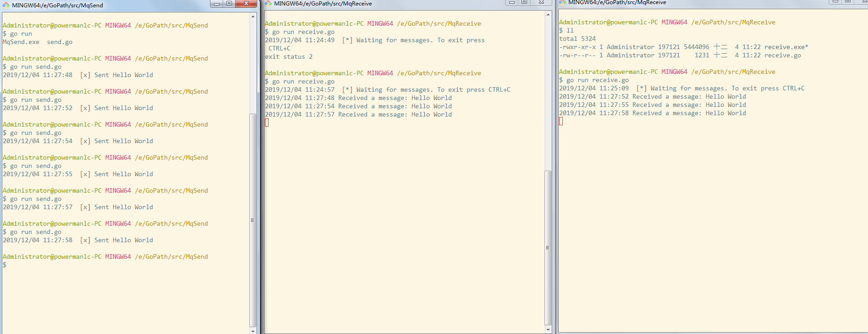Click the '11:27:57 [x] Sent Hello World' line
The image size is (868, 334).
[x=78, y=207]
